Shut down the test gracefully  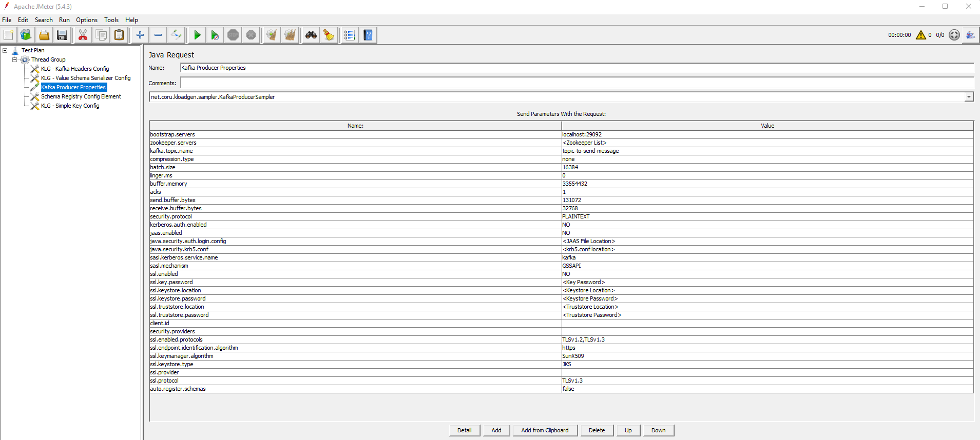(x=251, y=35)
